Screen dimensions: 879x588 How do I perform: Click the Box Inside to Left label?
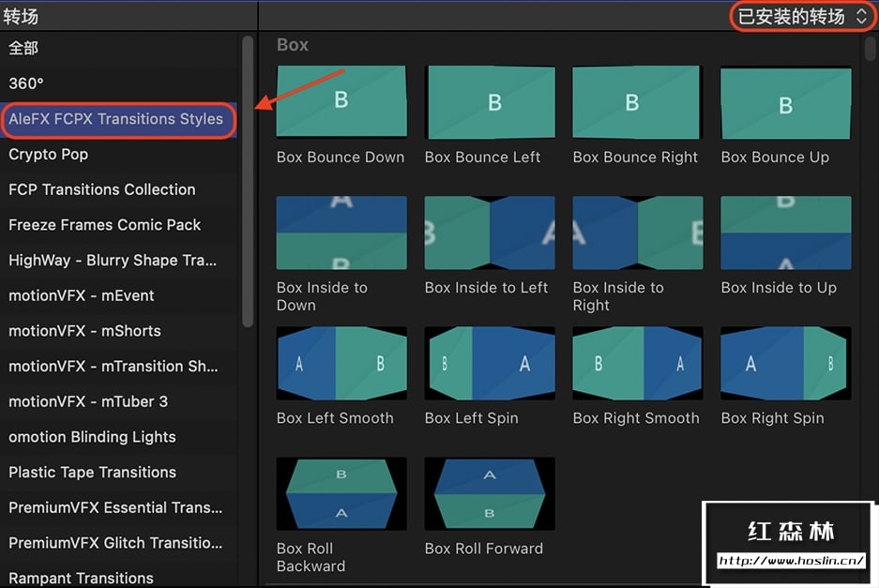click(x=486, y=288)
